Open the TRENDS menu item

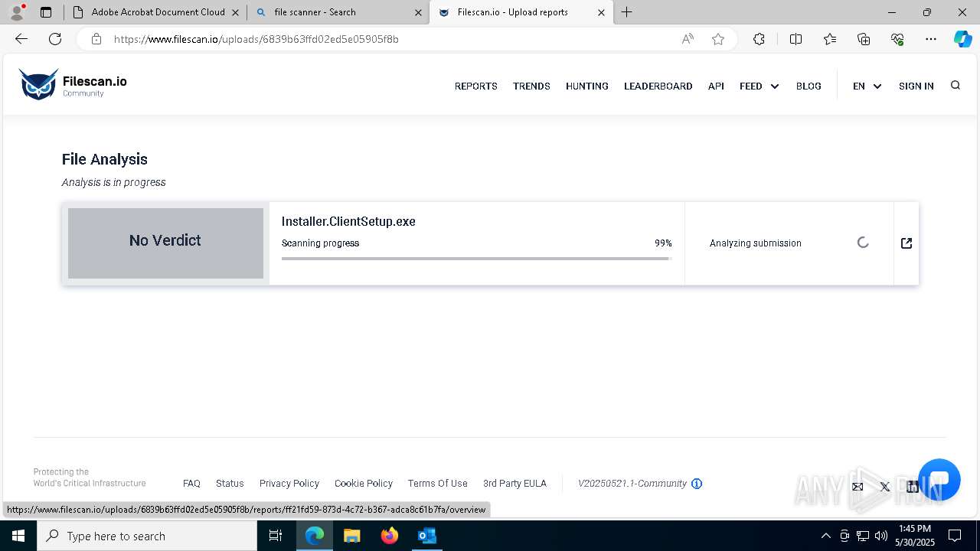tap(531, 86)
